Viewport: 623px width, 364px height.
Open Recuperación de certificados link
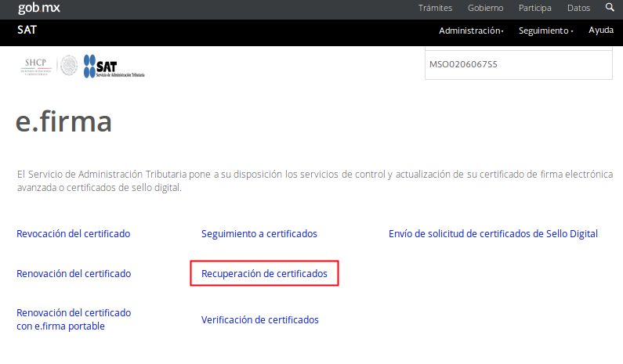point(264,273)
